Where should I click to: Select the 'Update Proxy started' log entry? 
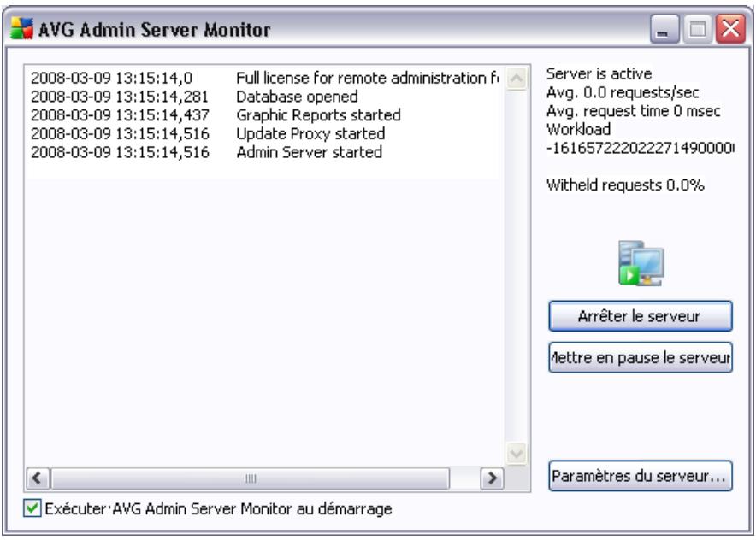(264, 133)
